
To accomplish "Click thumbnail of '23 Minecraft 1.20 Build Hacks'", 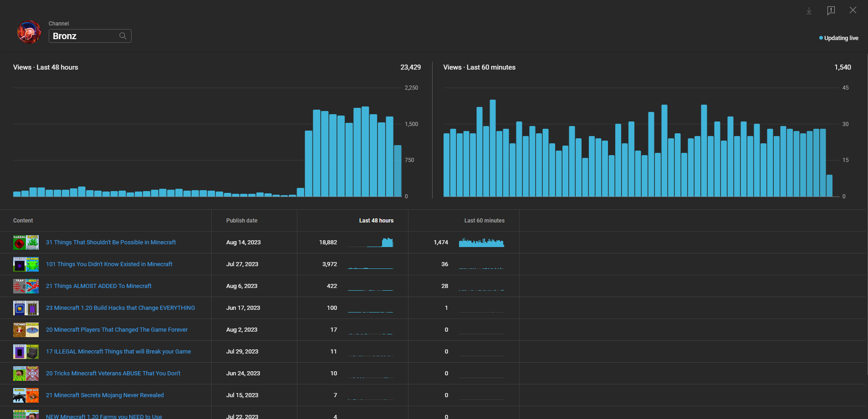I will tap(26, 308).
